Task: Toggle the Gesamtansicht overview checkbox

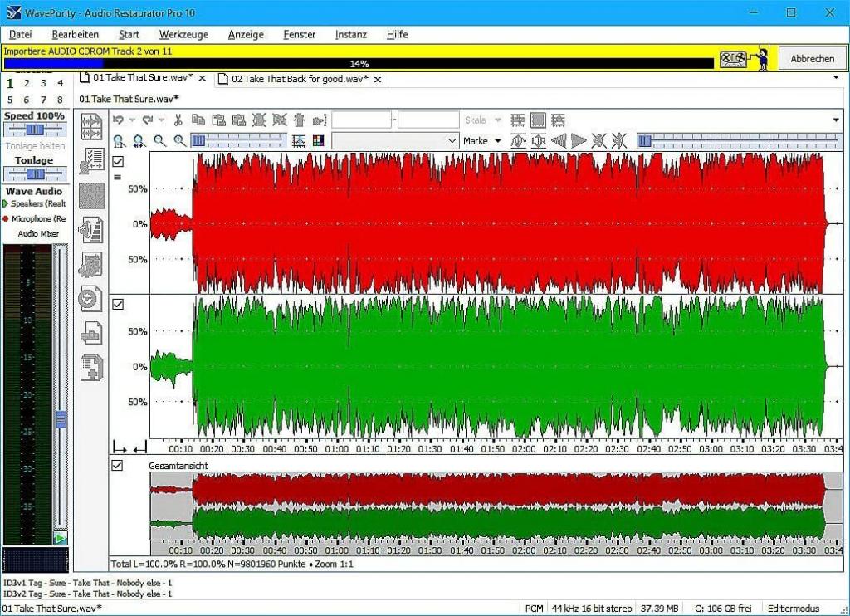Action: (x=118, y=466)
